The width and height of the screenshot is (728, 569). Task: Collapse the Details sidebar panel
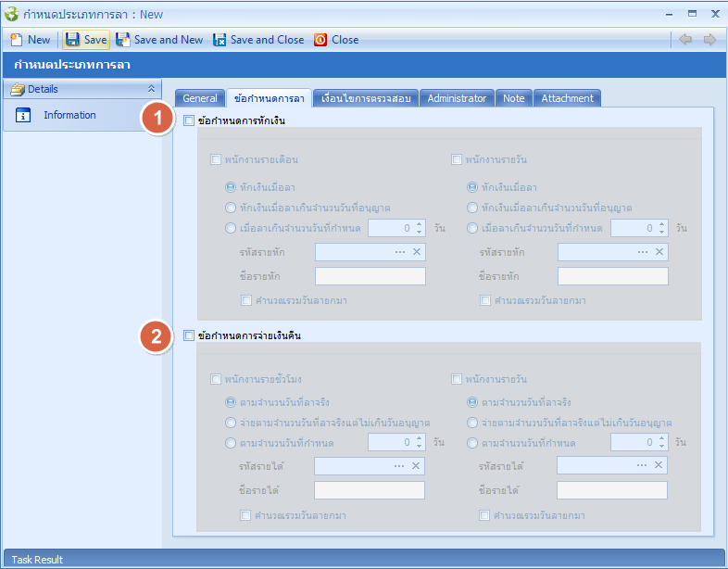point(152,89)
